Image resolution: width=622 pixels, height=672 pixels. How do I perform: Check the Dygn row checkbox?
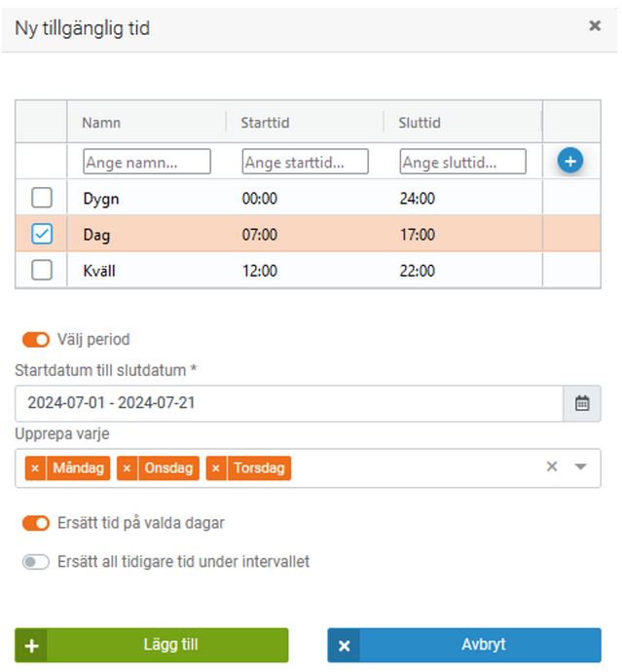point(42,199)
